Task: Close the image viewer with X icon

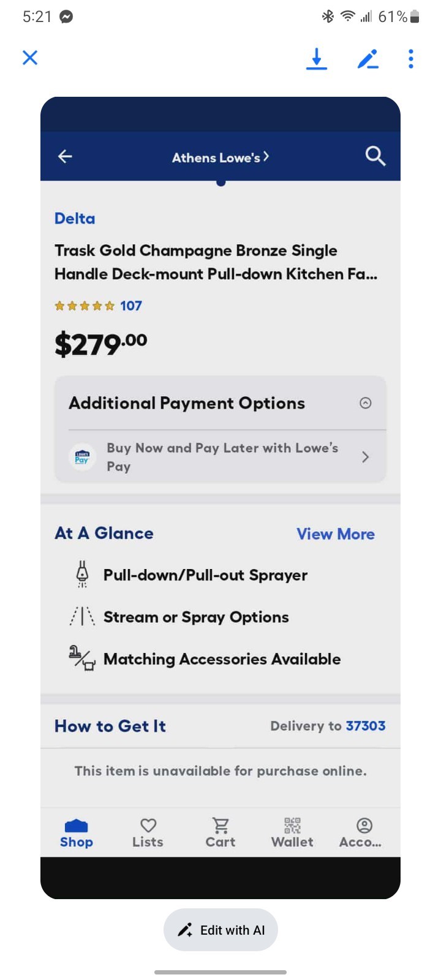Action: 30,58
